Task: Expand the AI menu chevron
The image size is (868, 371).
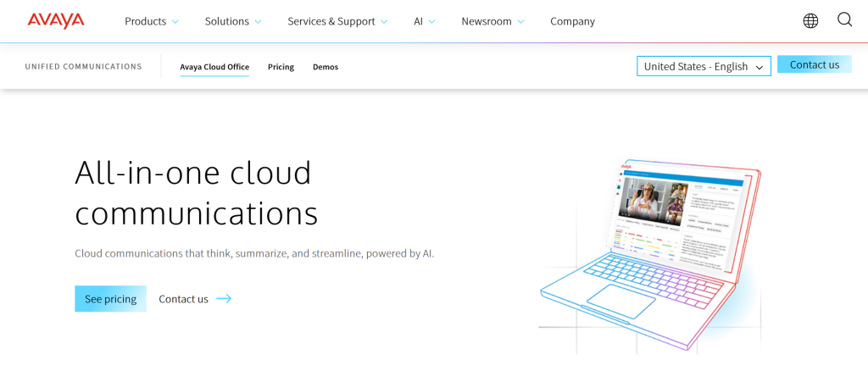Action: tap(431, 21)
